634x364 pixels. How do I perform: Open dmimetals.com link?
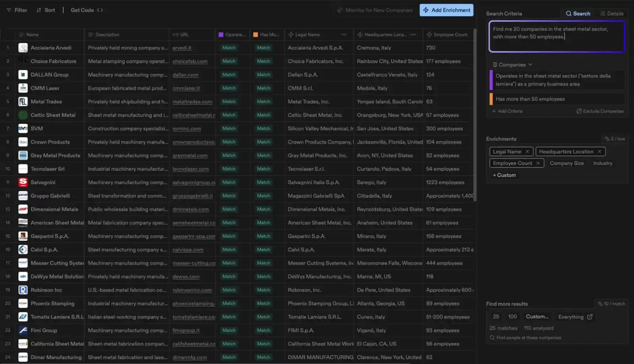(x=191, y=210)
